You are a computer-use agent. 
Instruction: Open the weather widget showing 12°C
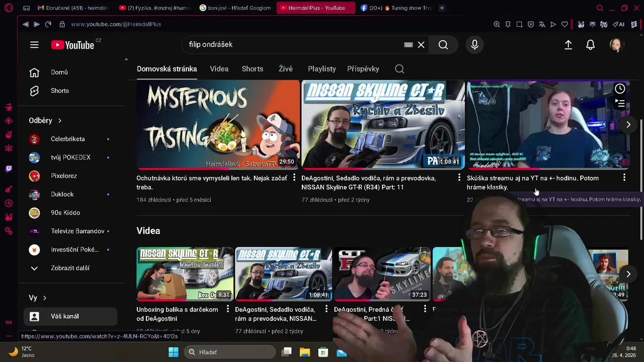pos(21,352)
